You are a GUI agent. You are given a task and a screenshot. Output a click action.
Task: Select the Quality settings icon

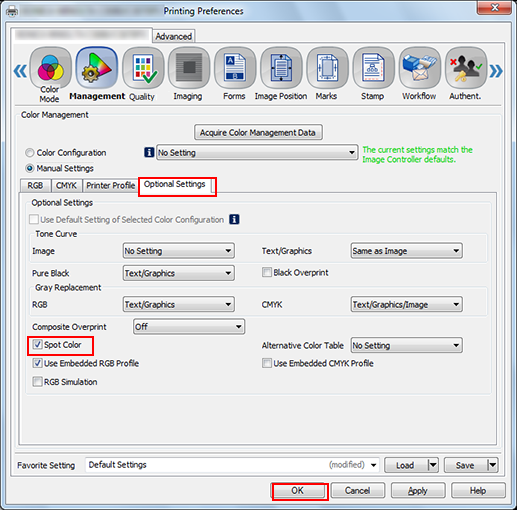coord(143,69)
